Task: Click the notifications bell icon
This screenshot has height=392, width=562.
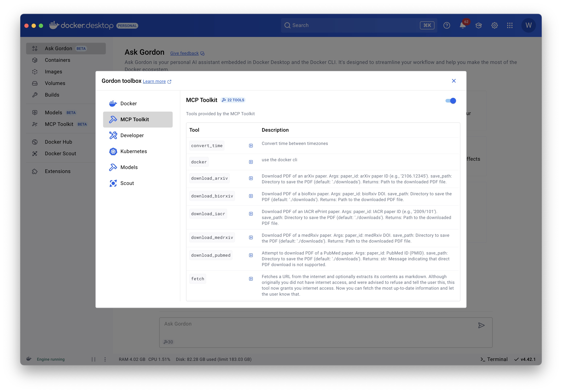Action: click(462, 25)
